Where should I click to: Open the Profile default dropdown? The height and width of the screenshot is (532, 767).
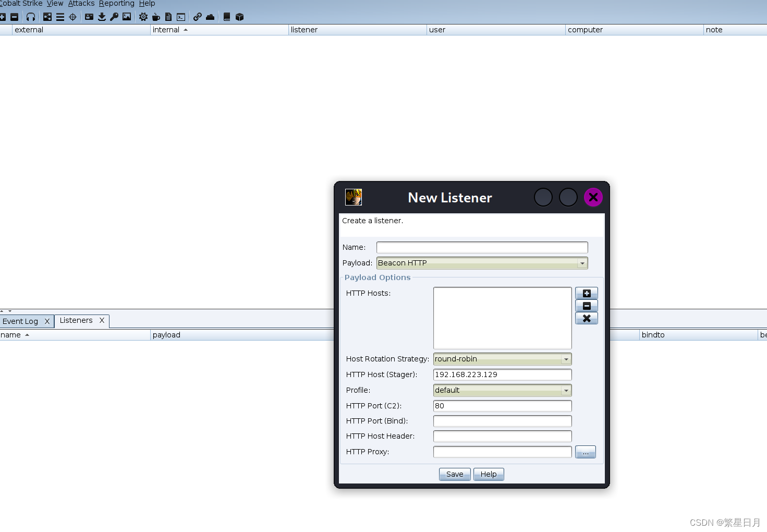[x=502, y=390]
